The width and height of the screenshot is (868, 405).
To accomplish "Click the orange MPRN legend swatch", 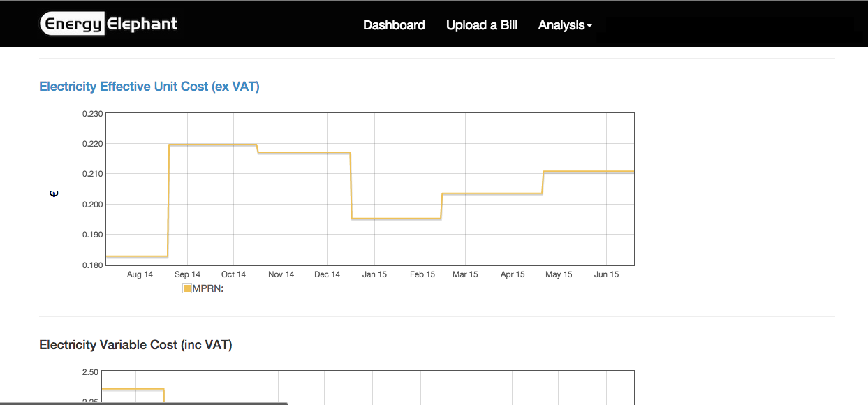I will click(186, 288).
